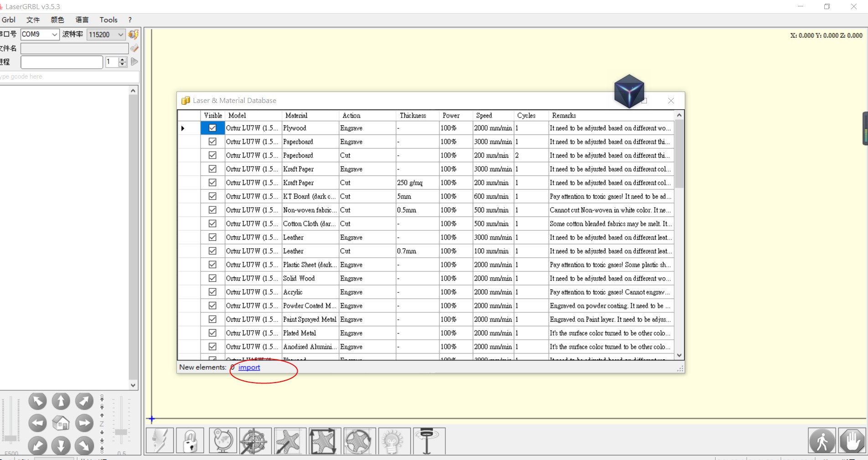Click scroll down arrow of console panel
Screen dimensions: 868x460
point(133,385)
